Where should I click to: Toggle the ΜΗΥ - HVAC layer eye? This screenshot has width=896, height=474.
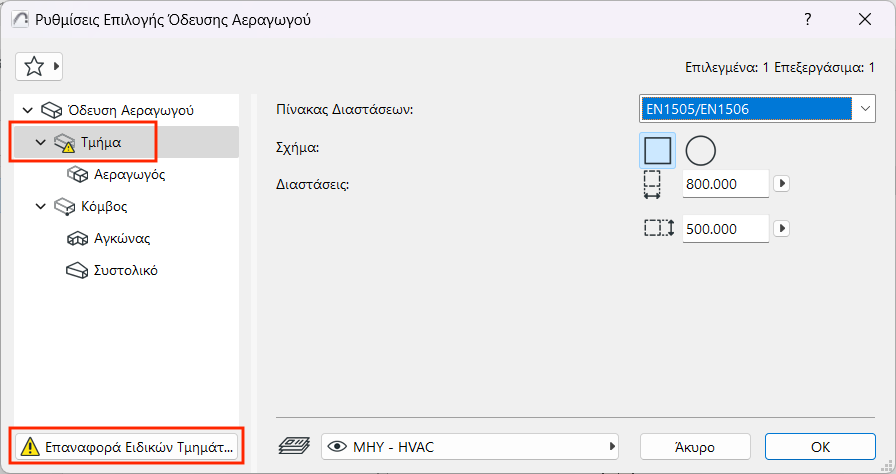tap(336, 446)
